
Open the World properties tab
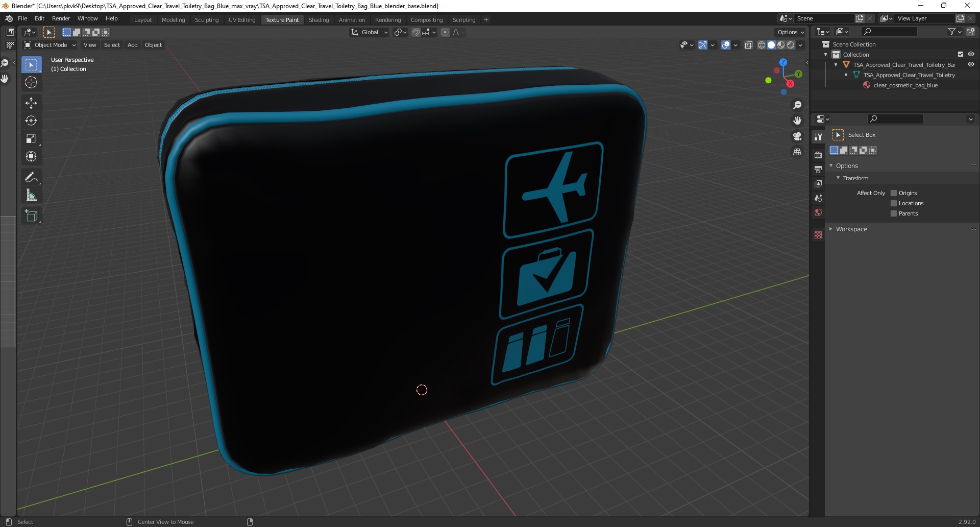pyautogui.click(x=818, y=212)
